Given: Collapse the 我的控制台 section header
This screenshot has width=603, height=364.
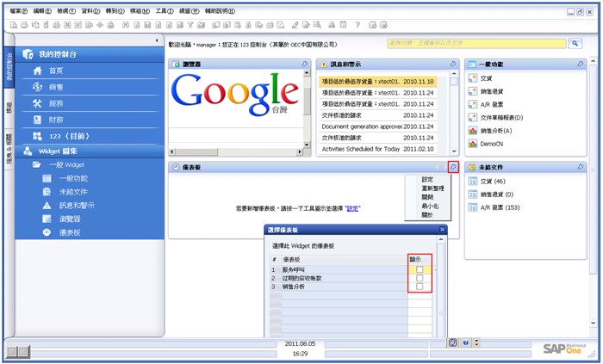Looking at the screenshot, I should click(90, 54).
